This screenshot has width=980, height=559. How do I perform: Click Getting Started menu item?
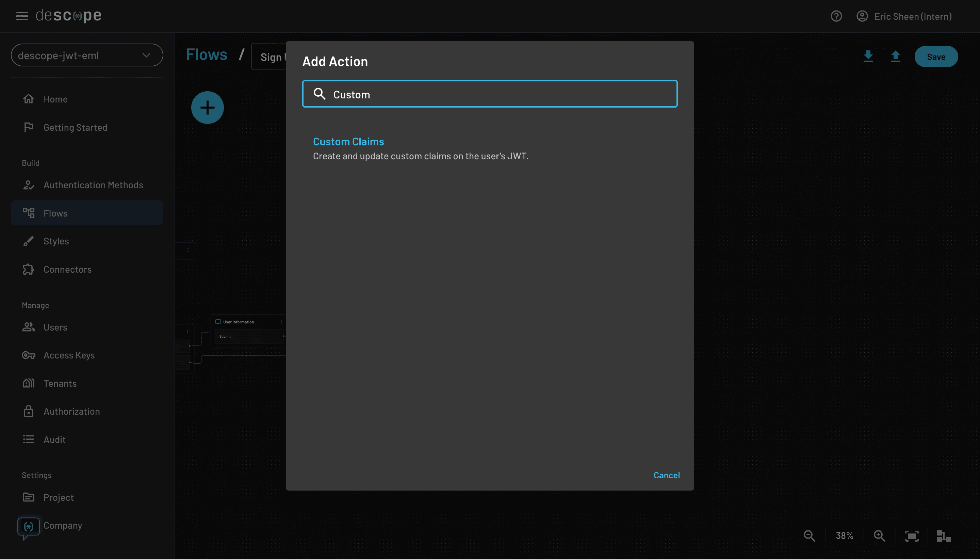point(76,127)
